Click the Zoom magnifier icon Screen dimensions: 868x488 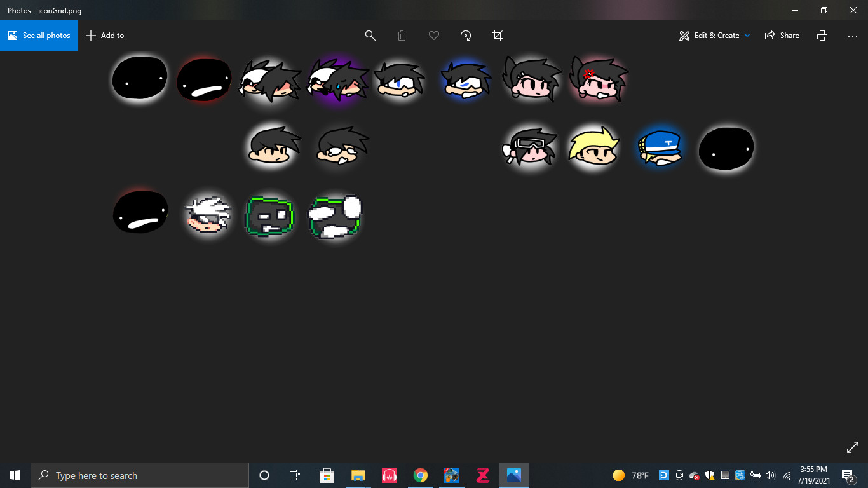tap(370, 36)
